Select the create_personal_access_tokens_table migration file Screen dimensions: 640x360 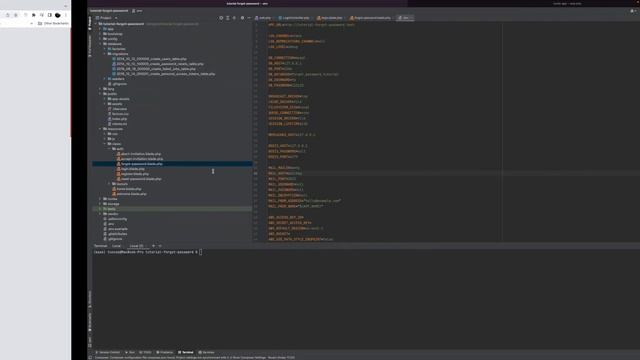click(x=164, y=74)
